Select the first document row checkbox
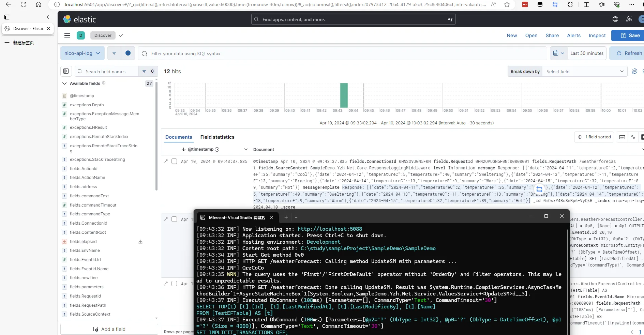Screen dimensions: 644x335 (174, 161)
